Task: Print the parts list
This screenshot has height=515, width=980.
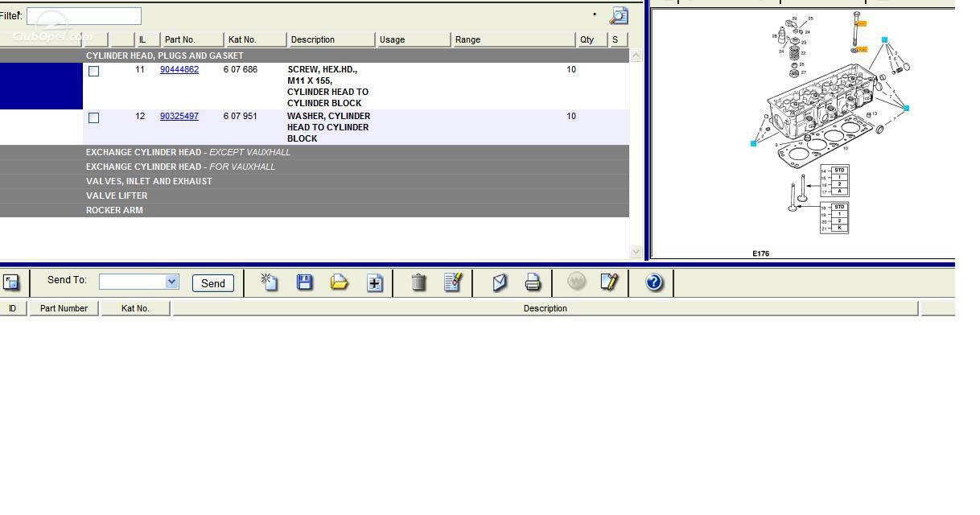Action: (x=533, y=282)
